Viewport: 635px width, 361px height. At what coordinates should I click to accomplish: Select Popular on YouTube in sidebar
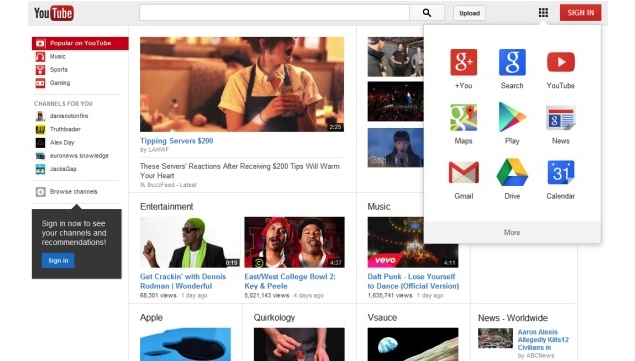tap(80, 43)
